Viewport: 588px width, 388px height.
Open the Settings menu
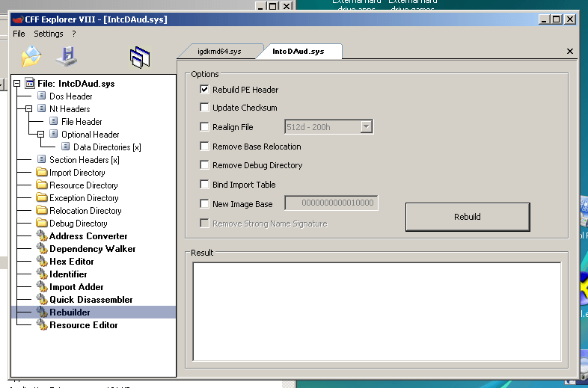tap(49, 34)
